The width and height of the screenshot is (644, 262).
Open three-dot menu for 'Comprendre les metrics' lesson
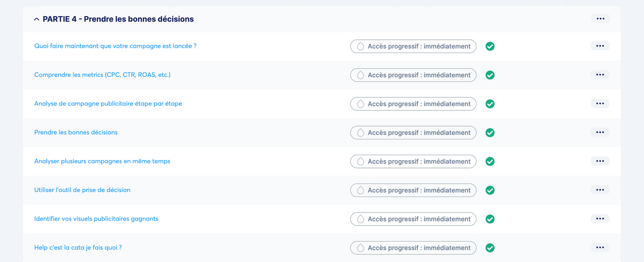coord(600,75)
